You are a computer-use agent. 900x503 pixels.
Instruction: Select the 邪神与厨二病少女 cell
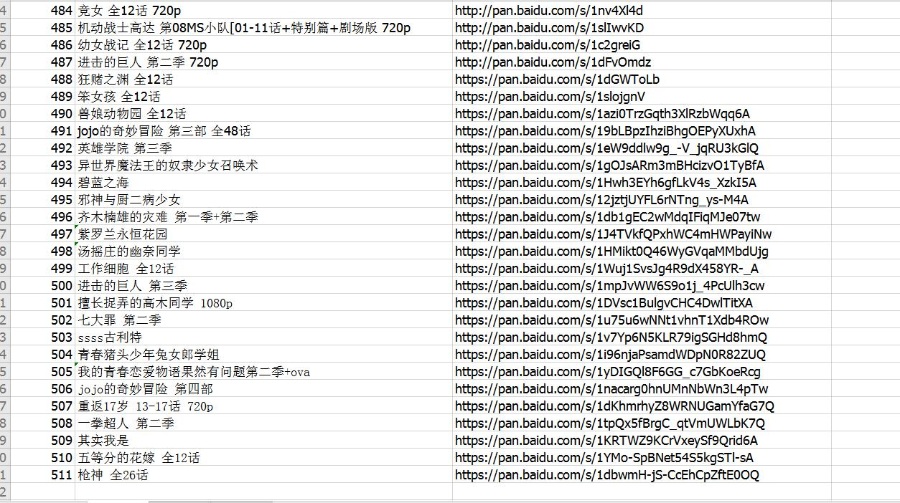263,200
